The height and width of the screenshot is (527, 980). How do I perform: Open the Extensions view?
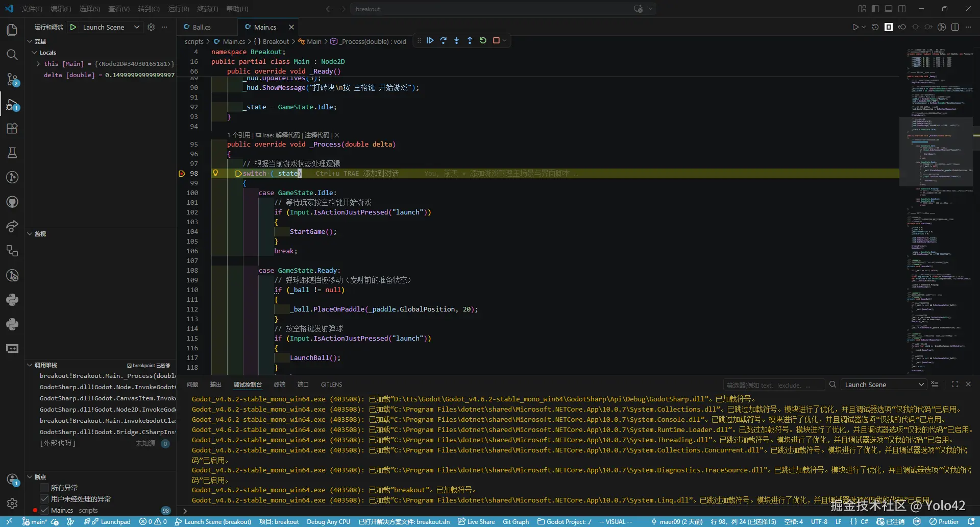(x=12, y=128)
